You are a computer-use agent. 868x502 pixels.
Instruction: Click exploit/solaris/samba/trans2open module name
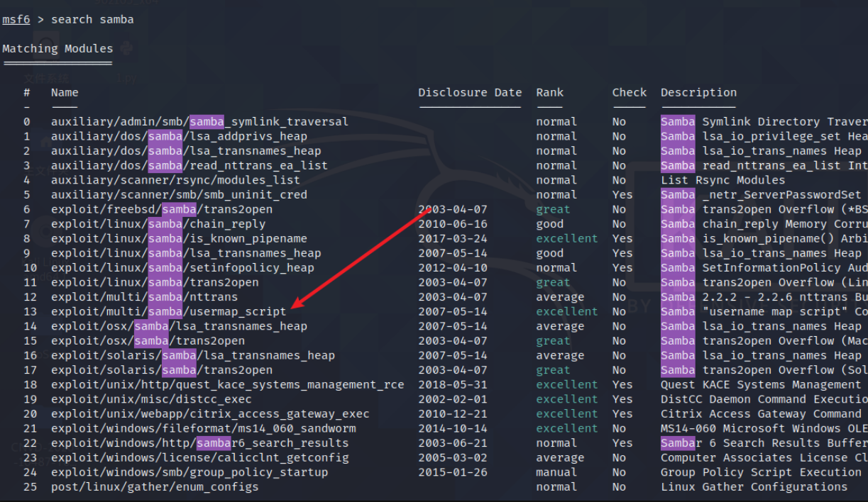[162, 370]
